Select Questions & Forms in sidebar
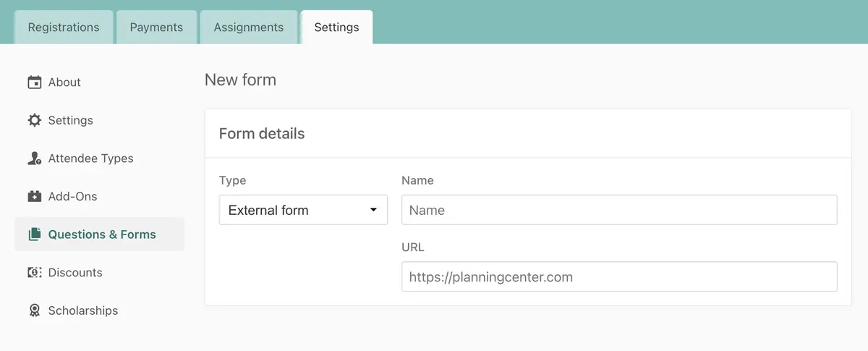 99,234
